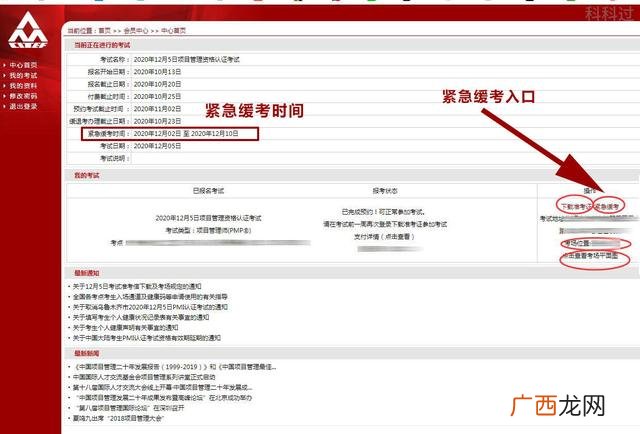Open news 中国项目管理二十年发展报告（1999-2019）
640x434 pixels.
175,367
